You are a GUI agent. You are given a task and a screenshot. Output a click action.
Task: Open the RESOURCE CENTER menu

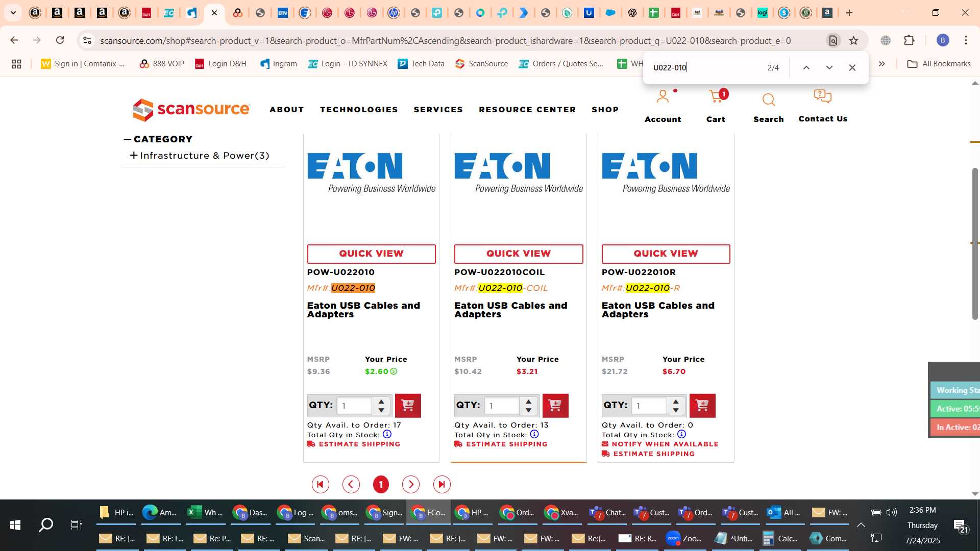point(527,110)
